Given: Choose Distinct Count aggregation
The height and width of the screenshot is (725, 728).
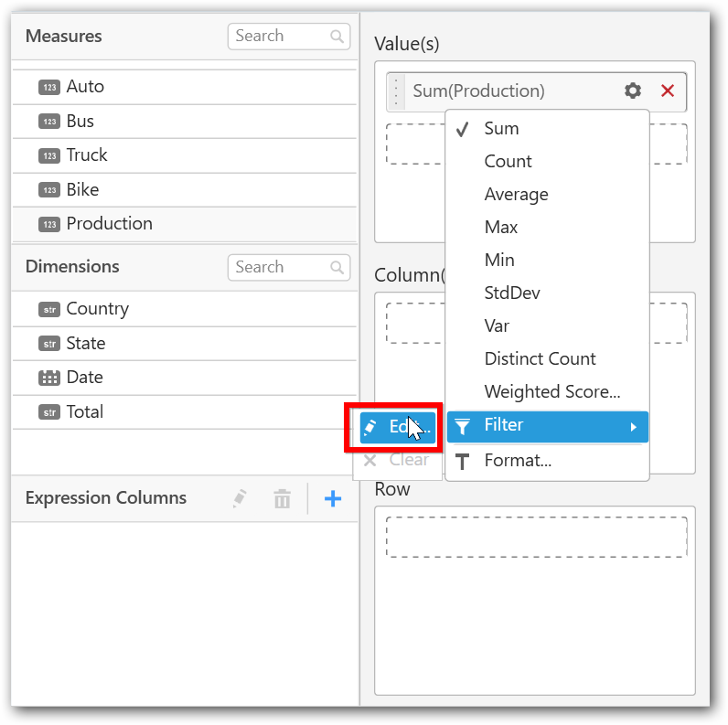Looking at the screenshot, I should pos(540,359).
